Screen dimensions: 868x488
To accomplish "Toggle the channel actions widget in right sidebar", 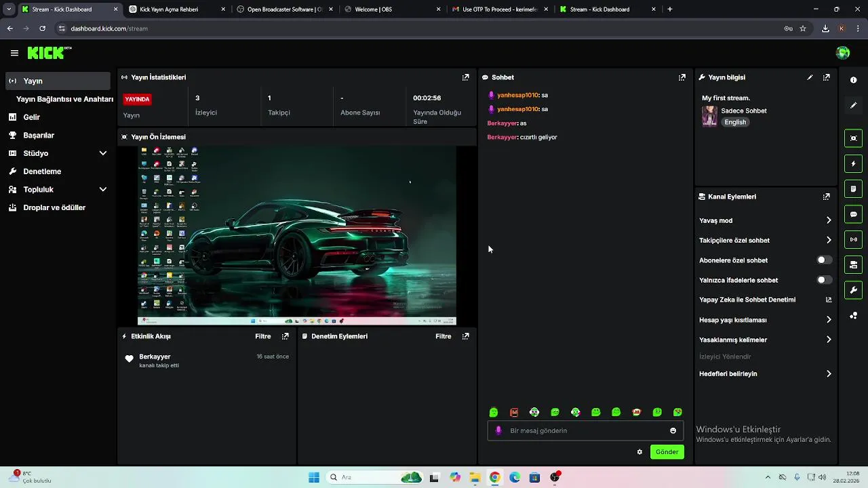I will point(853,264).
